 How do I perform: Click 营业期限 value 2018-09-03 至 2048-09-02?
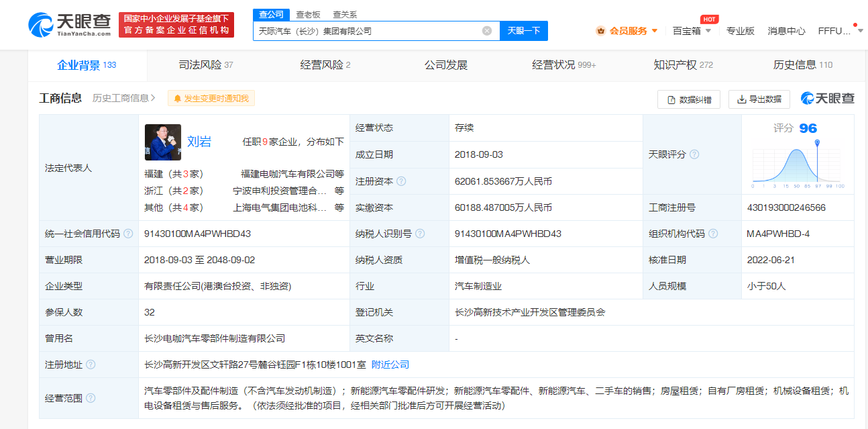[200, 260]
